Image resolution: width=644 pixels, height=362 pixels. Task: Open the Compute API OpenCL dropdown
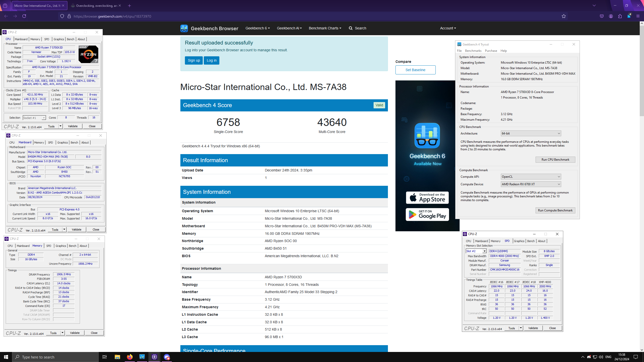[x=531, y=177]
